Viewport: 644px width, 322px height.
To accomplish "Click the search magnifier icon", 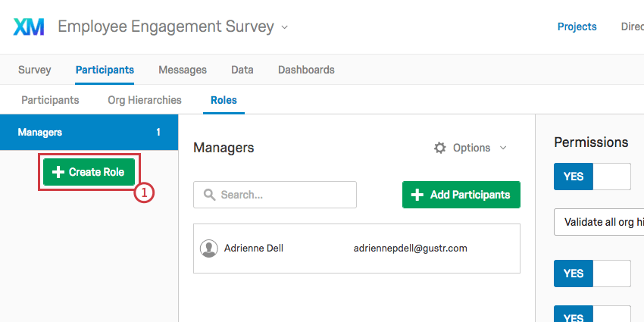I will point(209,195).
